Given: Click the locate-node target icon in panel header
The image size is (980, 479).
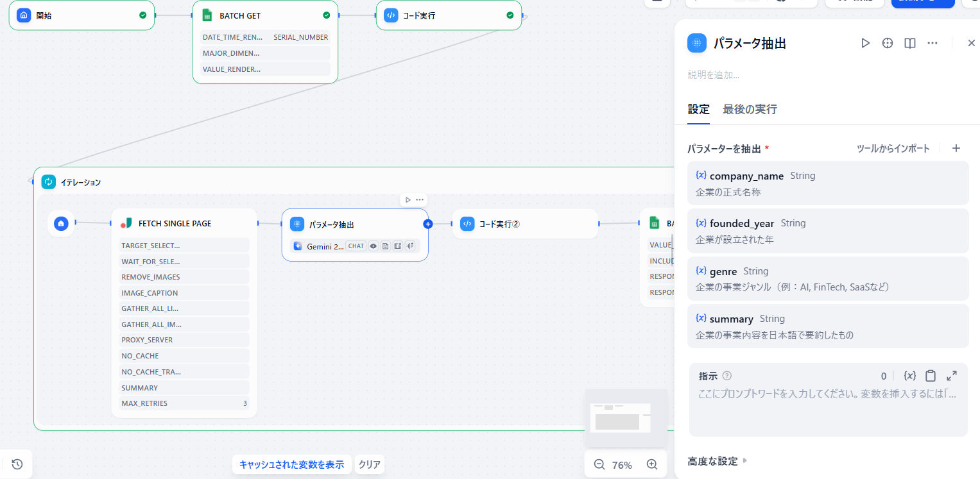Looking at the screenshot, I should (x=888, y=43).
